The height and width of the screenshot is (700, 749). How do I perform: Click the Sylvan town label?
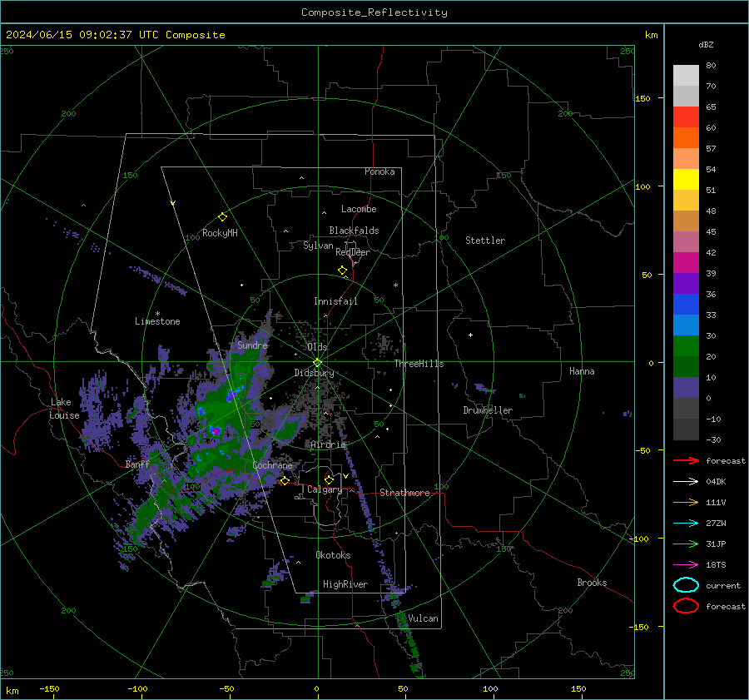pos(318,246)
